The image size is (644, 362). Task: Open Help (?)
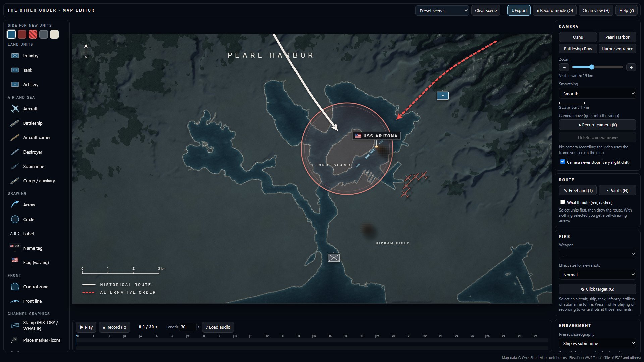coord(626,10)
